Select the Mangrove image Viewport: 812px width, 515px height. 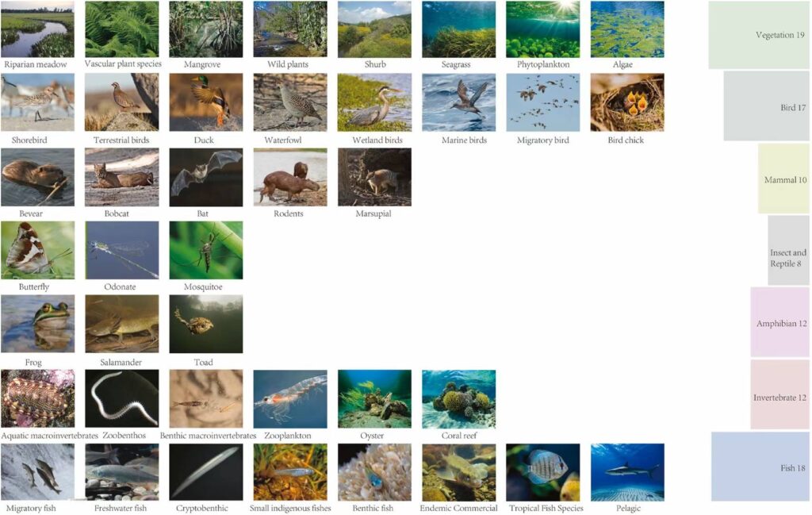click(x=206, y=29)
